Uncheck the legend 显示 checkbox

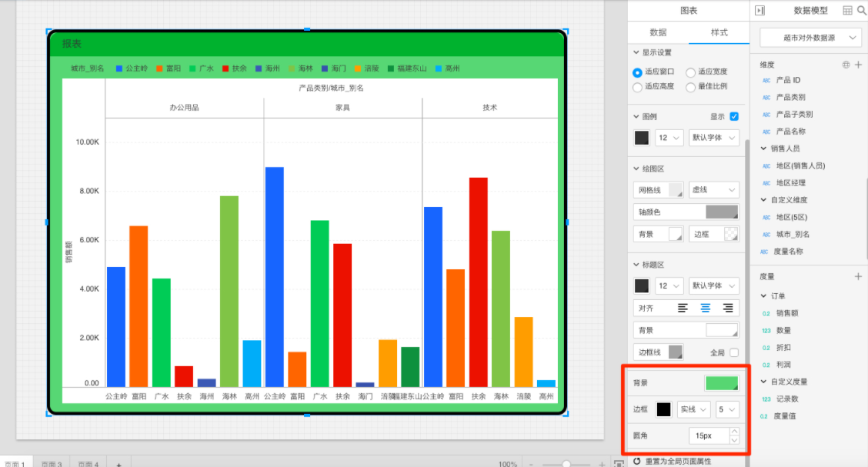[733, 117]
